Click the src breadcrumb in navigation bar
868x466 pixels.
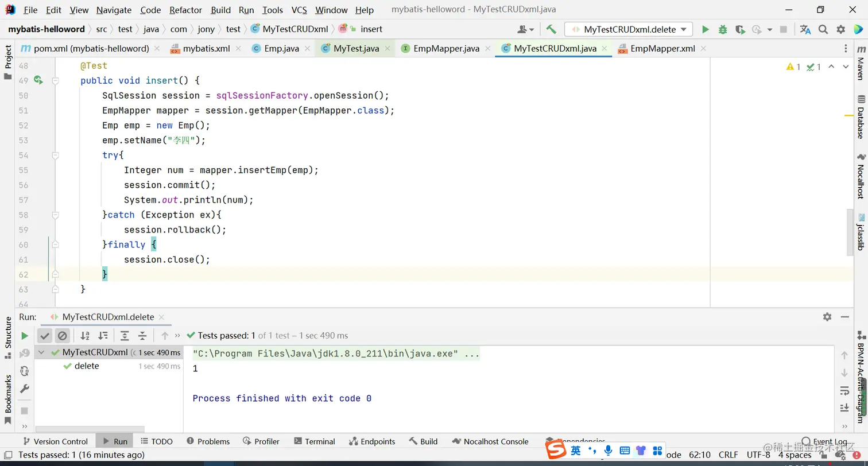101,29
